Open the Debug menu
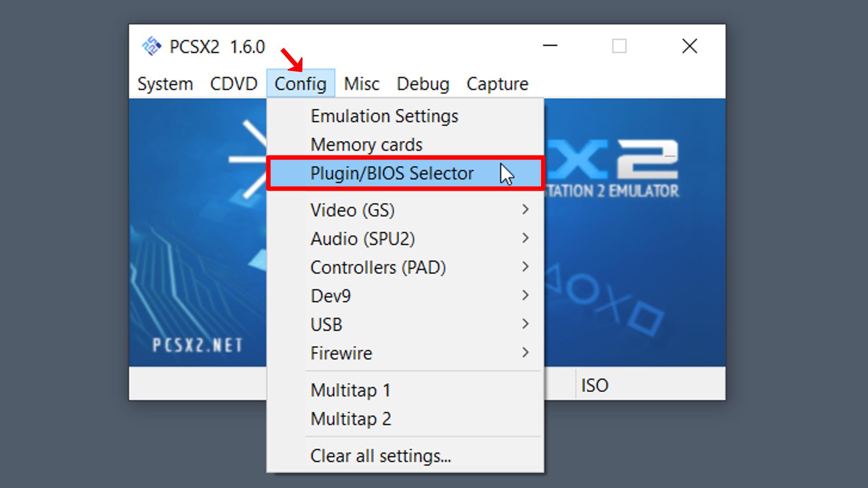 click(x=423, y=84)
